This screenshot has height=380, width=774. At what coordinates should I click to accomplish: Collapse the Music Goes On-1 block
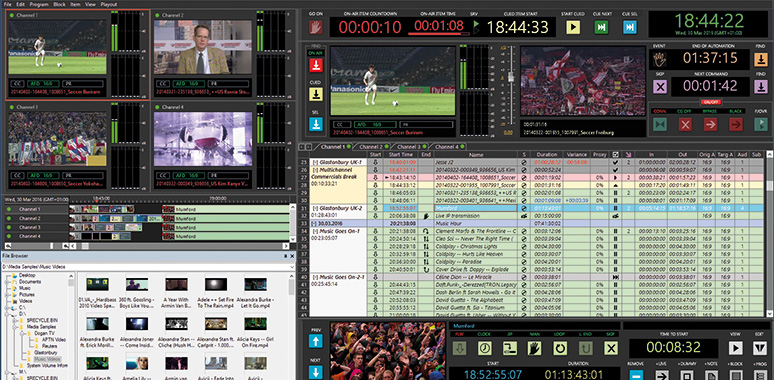(x=315, y=231)
